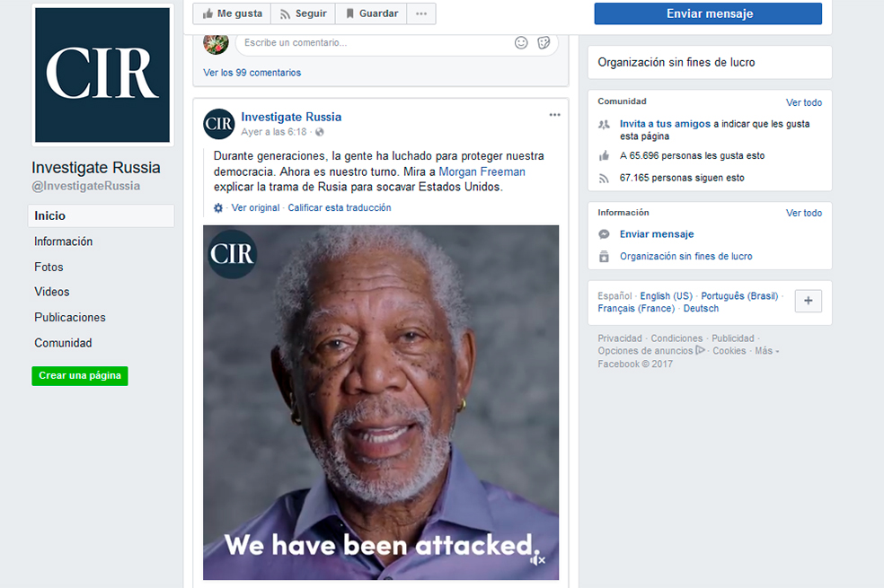This screenshot has width=884, height=588.
Task: Click the blue Enviar mensaje button
Action: [708, 13]
